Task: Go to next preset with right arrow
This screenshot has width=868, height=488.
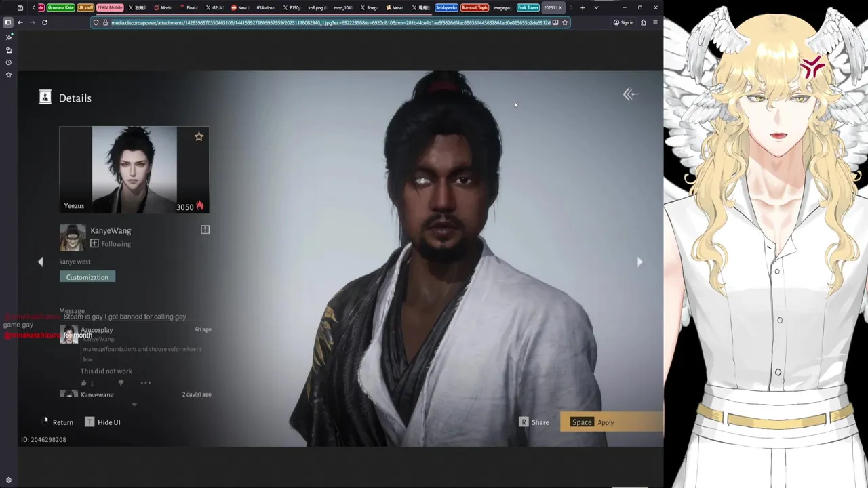Action: coord(639,262)
